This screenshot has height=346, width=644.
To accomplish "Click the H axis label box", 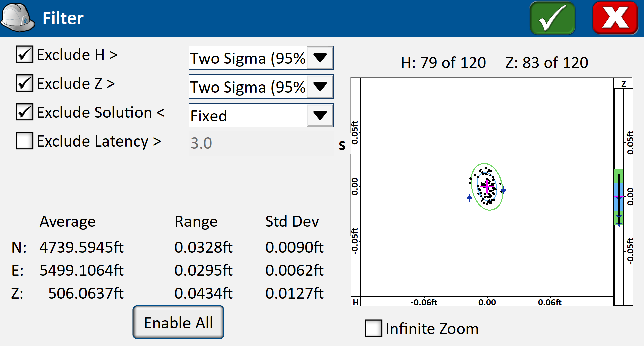I will point(355,302).
